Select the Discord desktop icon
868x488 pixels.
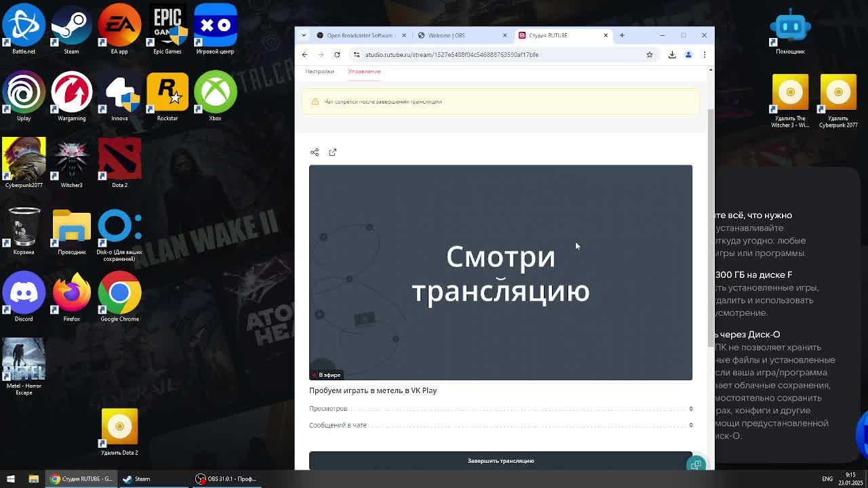pos(24,296)
